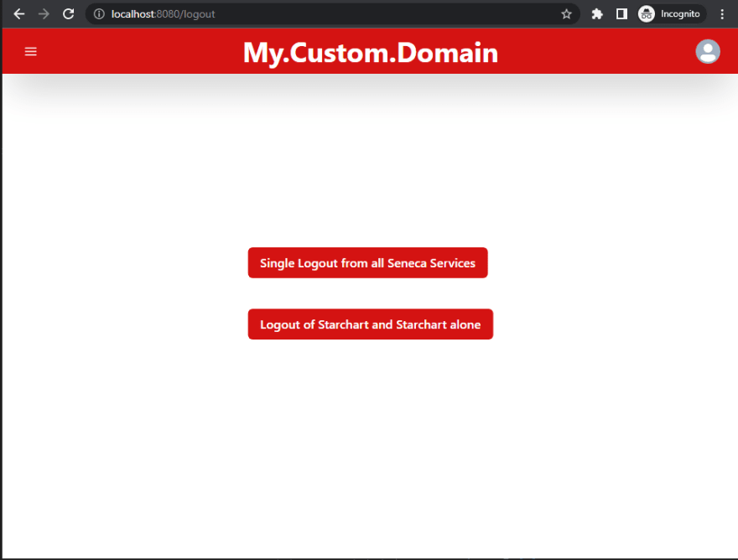The width and height of the screenshot is (738, 560).
Task: Click the My.Custom.Domain header title
Action: click(x=371, y=53)
